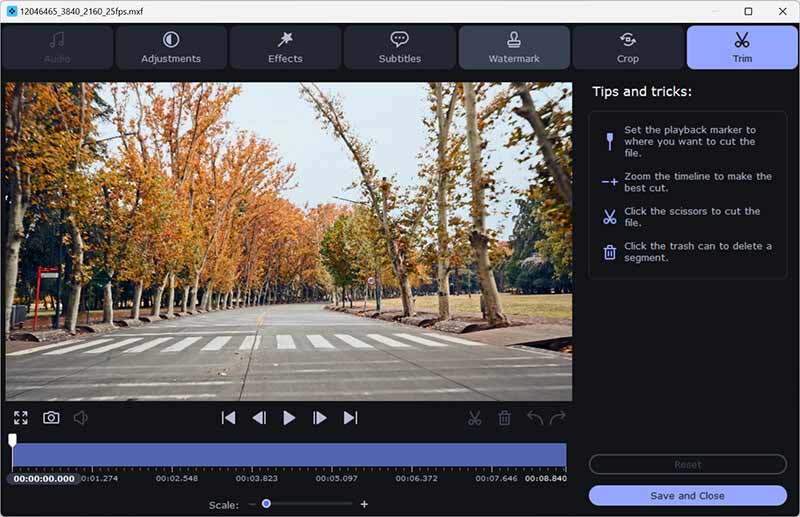800x517 pixels.
Task: Close the editor window
Action: [783, 11]
